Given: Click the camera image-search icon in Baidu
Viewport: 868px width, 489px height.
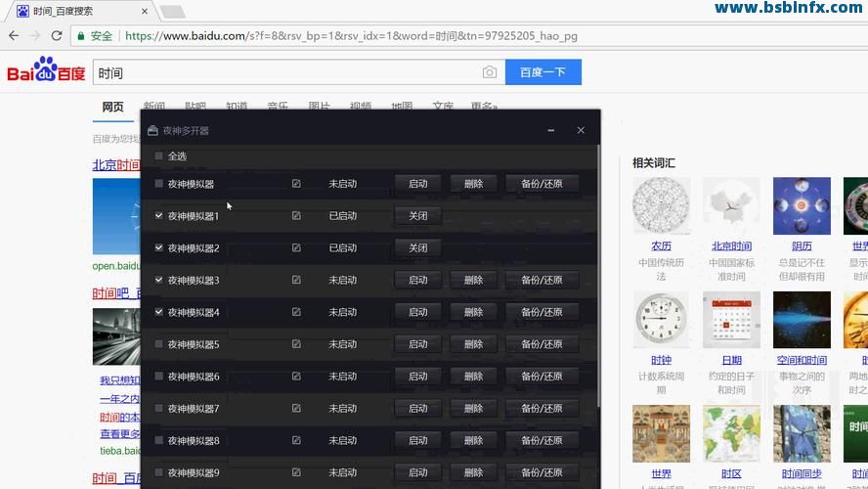Looking at the screenshot, I should pyautogui.click(x=490, y=72).
